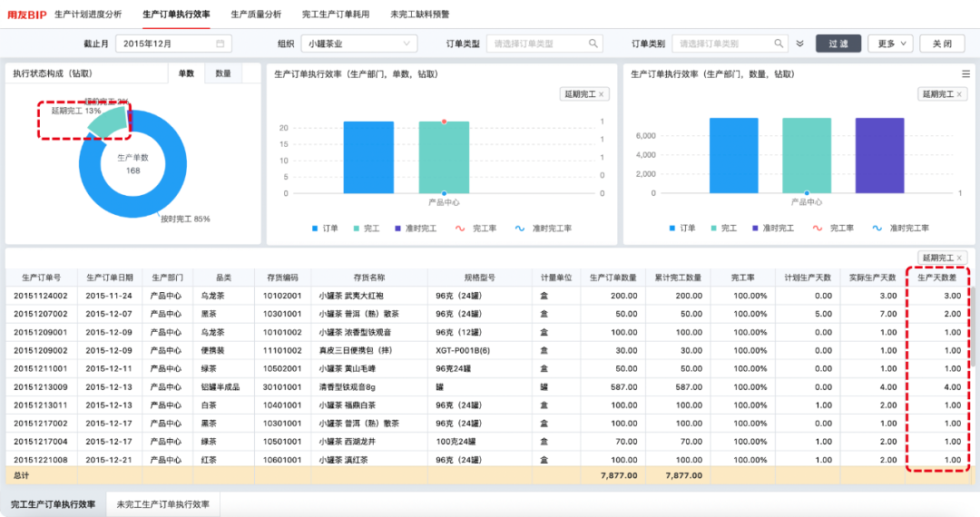Click search icon in 订单类别 field
This screenshot has width=980, height=517.
(779, 44)
